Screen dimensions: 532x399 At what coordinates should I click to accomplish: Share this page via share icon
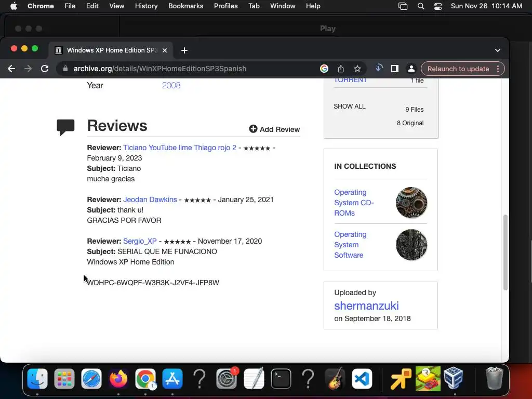[341, 69]
